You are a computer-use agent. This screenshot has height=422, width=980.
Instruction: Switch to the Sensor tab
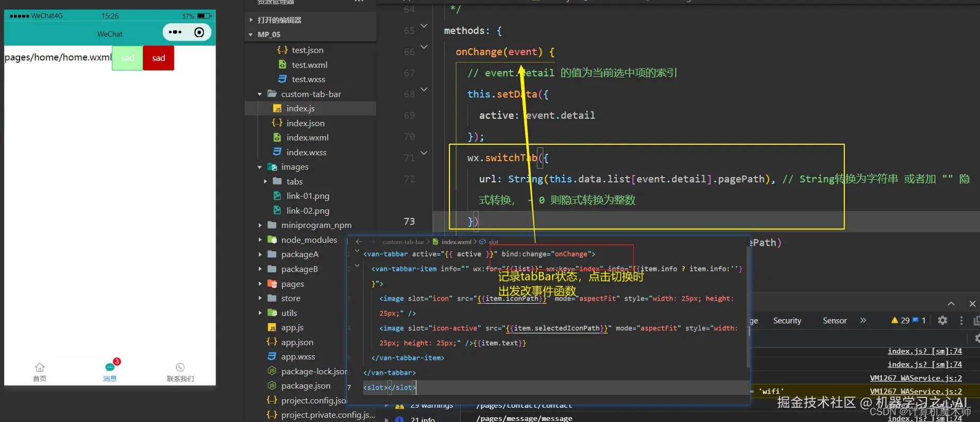pyautogui.click(x=834, y=320)
